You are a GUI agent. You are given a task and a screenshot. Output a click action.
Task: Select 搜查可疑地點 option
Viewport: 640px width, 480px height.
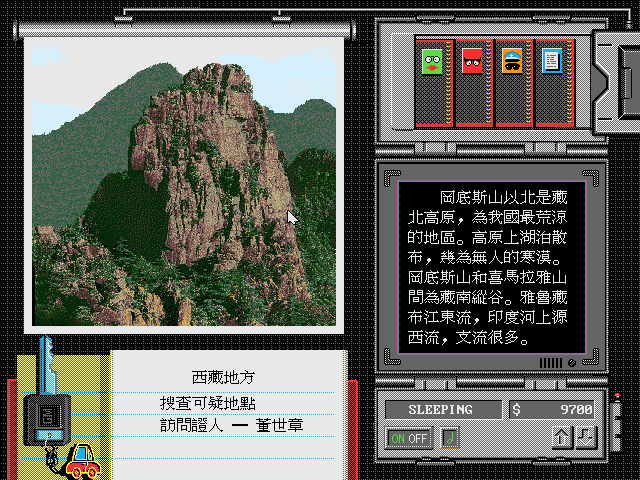click(x=208, y=403)
